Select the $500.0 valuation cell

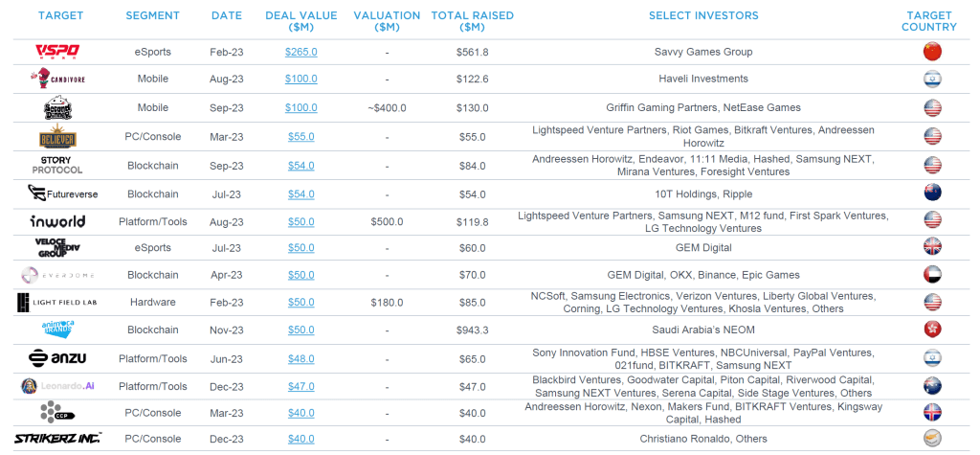pyautogui.click(x=387, y=221)
